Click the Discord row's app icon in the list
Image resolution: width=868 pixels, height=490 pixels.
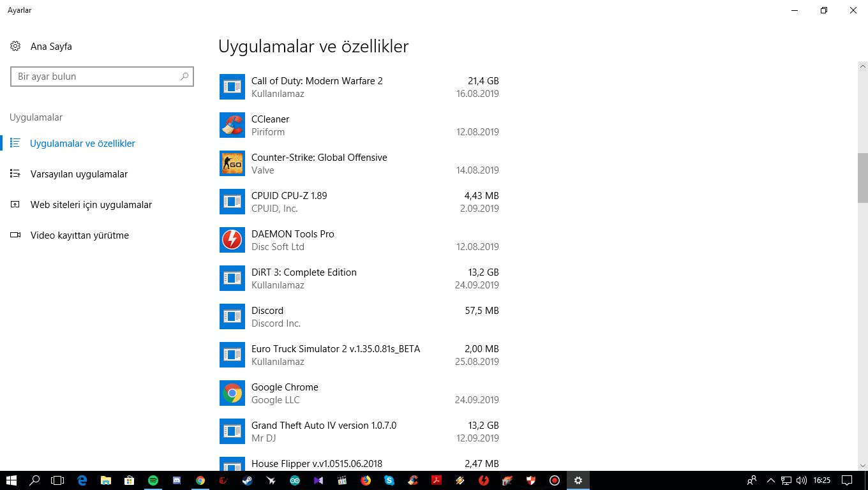point(232,316)
